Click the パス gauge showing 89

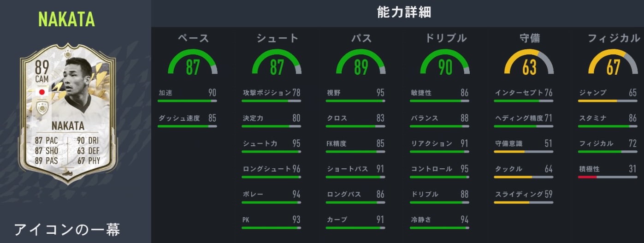360,64
